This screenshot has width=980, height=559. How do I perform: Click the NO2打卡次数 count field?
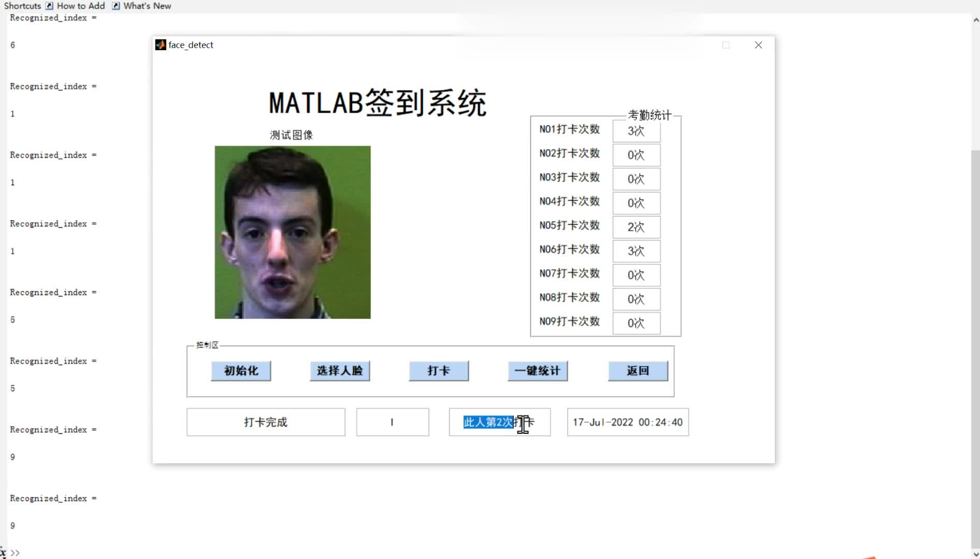click(636, 155)
